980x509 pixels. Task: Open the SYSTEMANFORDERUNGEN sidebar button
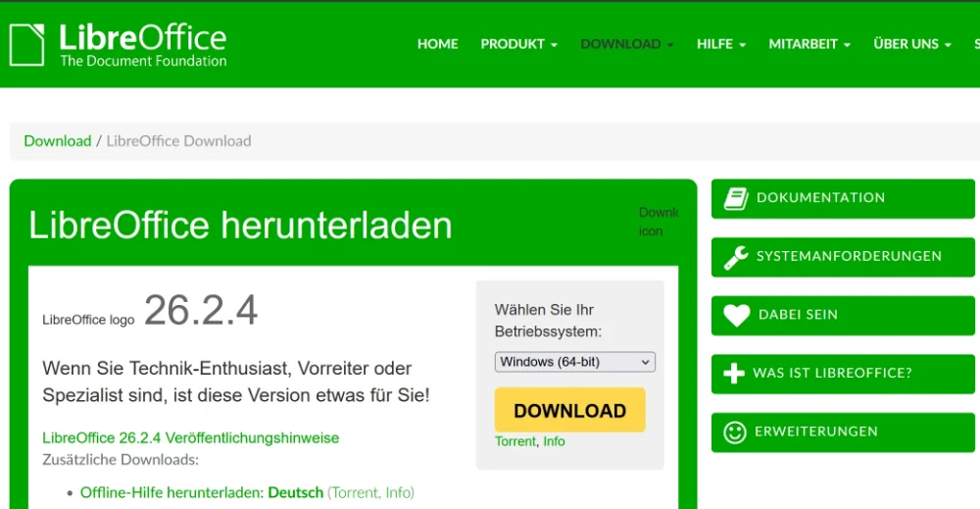(x=843, y=257)
